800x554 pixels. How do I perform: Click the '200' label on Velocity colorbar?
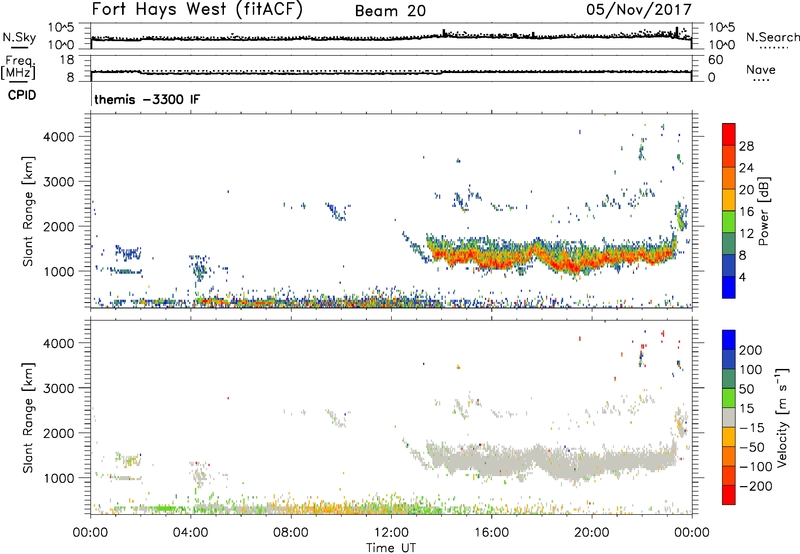(751, 350)
